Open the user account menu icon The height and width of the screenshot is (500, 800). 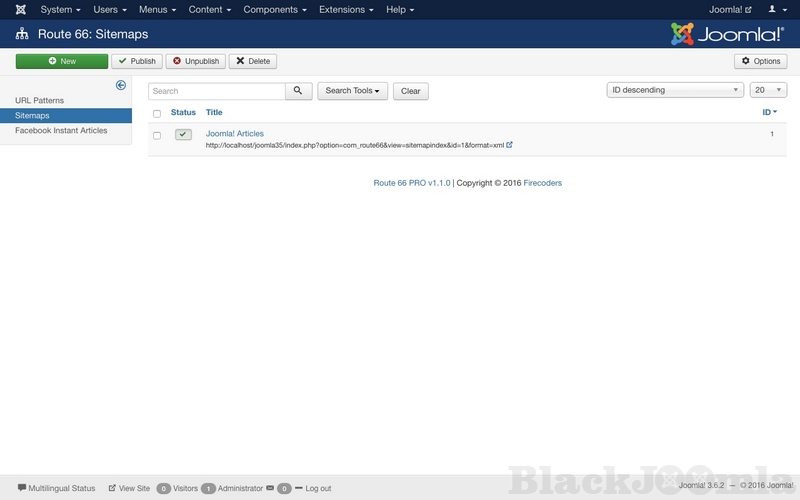775,10
